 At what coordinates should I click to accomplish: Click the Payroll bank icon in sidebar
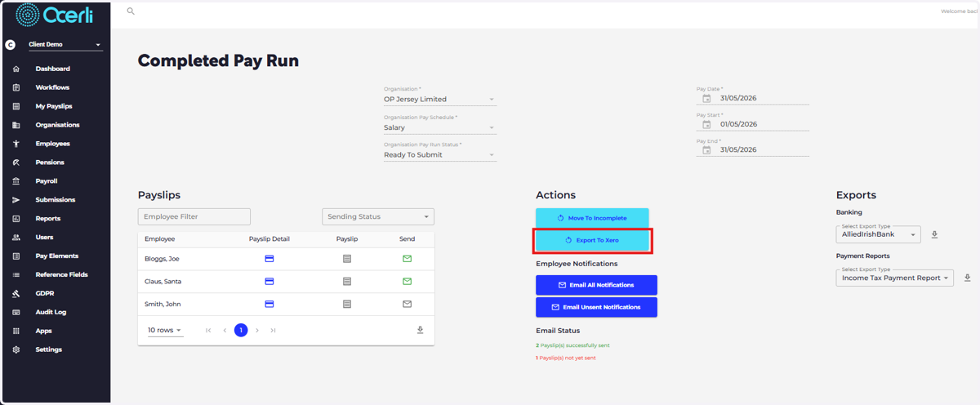coord(16,181)
